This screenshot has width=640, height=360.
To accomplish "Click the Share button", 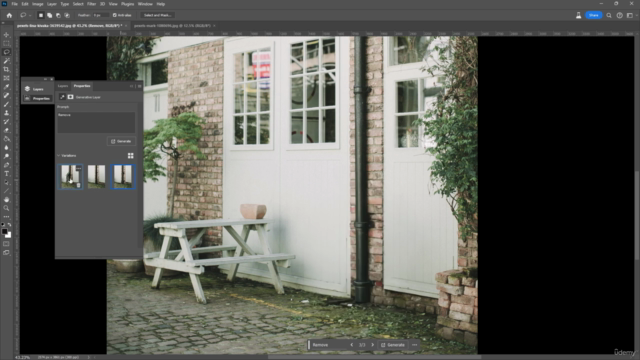I will tap(593, 16).
